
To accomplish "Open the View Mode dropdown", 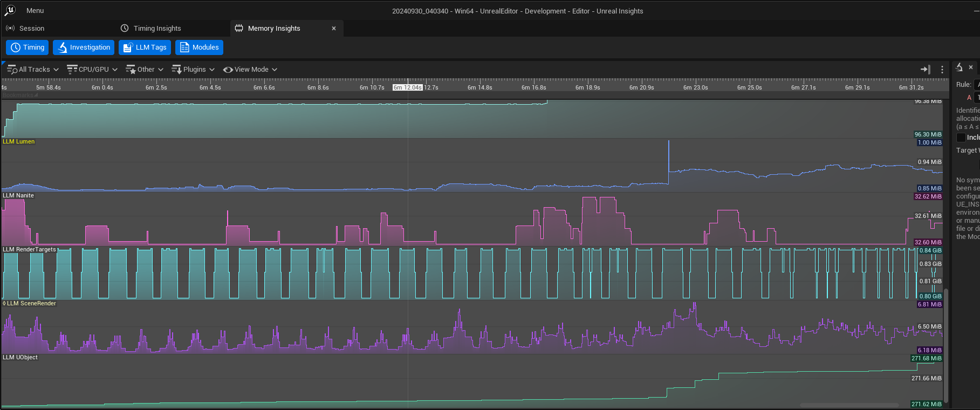I will (250, 70).
